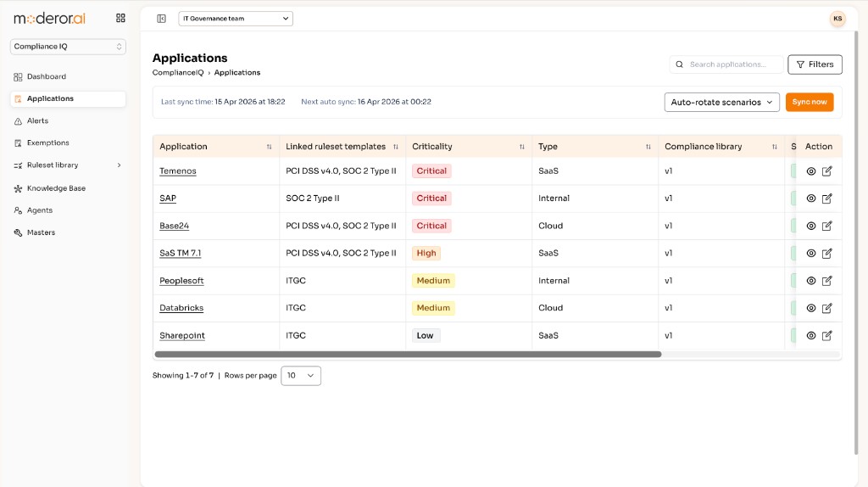The image size is (868, 487).
Task: Select Applications in the sidebar
Action: pyautogui.click(x=68, y=98)
